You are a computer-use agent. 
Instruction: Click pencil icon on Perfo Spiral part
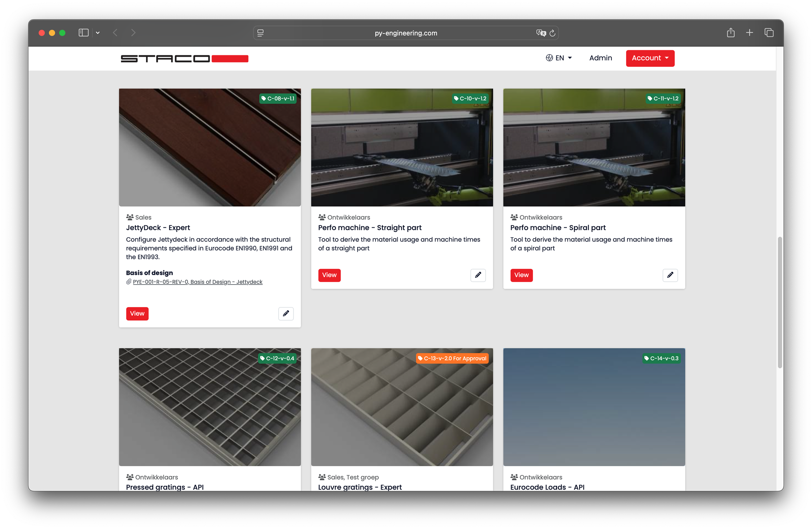point(670,275)
